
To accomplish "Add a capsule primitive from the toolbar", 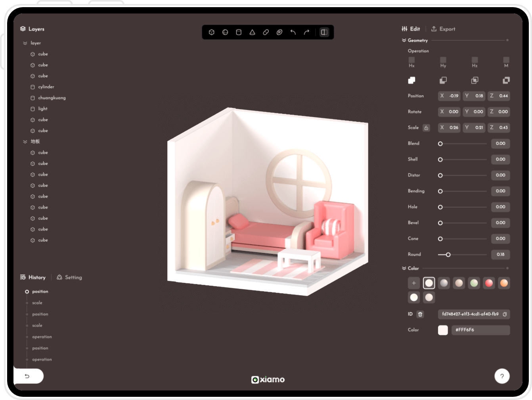I will (266, 32).
